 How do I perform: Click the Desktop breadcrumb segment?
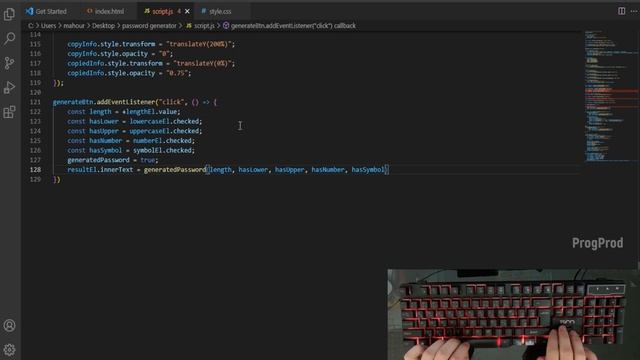[x=103, y=26]
